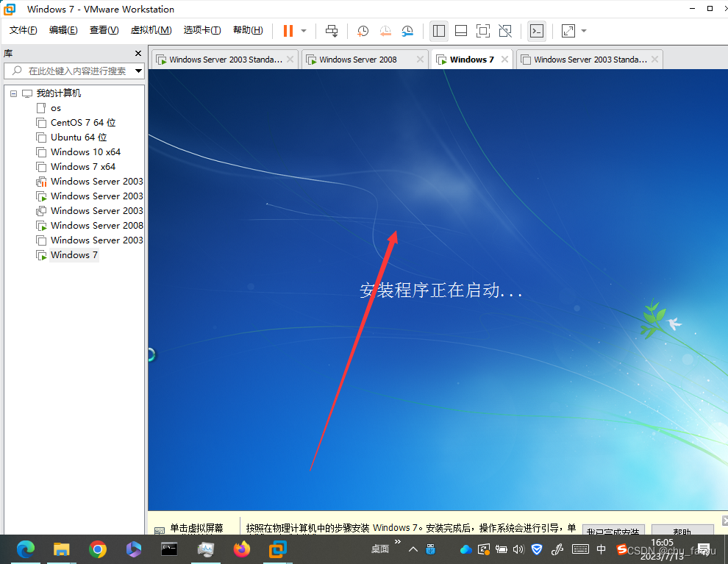Open the 查看(V) menu
The height and width of the screenshot is (564, 728).
(104, 30)
